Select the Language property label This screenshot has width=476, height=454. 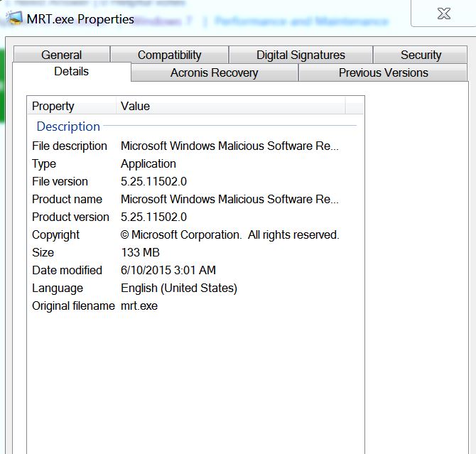tap(58, 288)
